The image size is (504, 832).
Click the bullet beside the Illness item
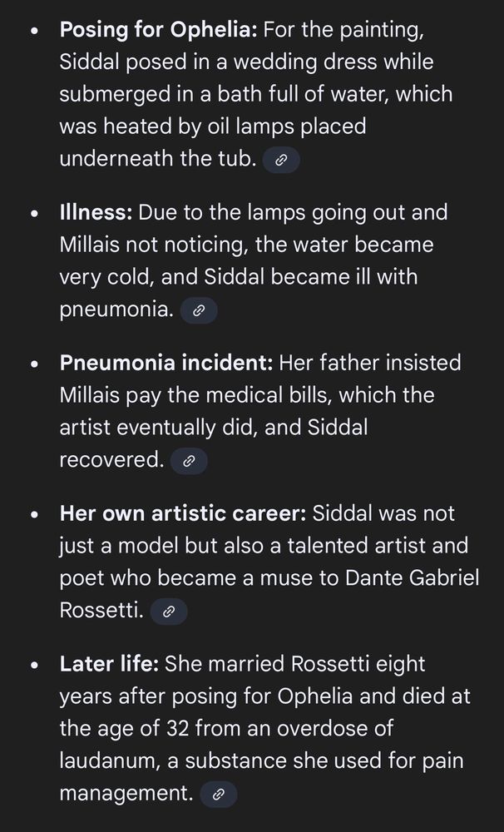click(35, 214)
